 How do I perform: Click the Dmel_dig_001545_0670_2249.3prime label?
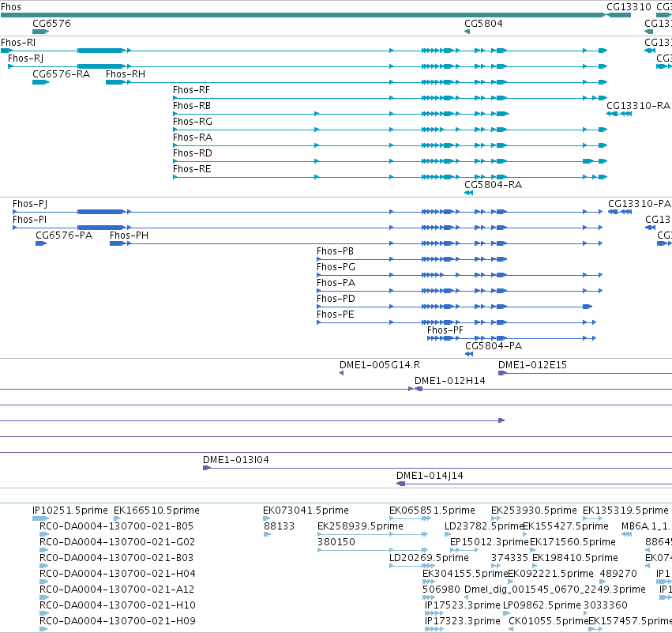(555, 590)
